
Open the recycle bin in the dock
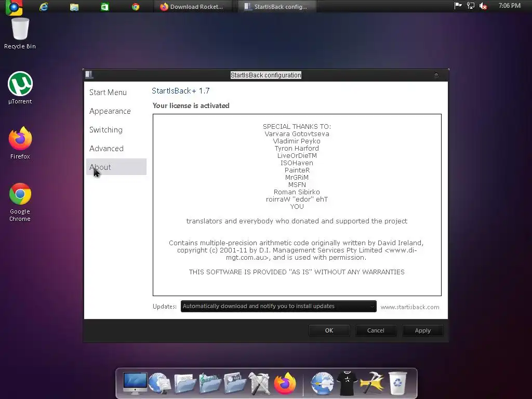pos(397,383)
